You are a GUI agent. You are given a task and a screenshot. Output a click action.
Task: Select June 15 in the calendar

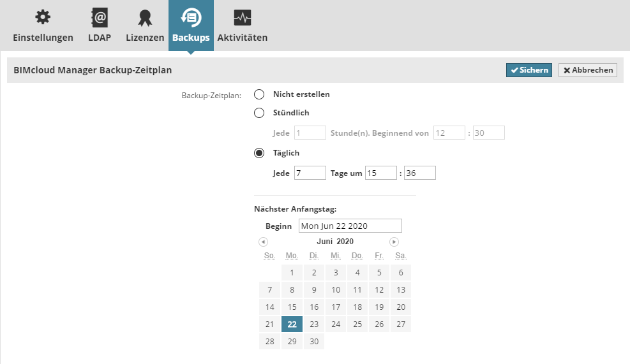pyautogui.click(x=292, y=307)
